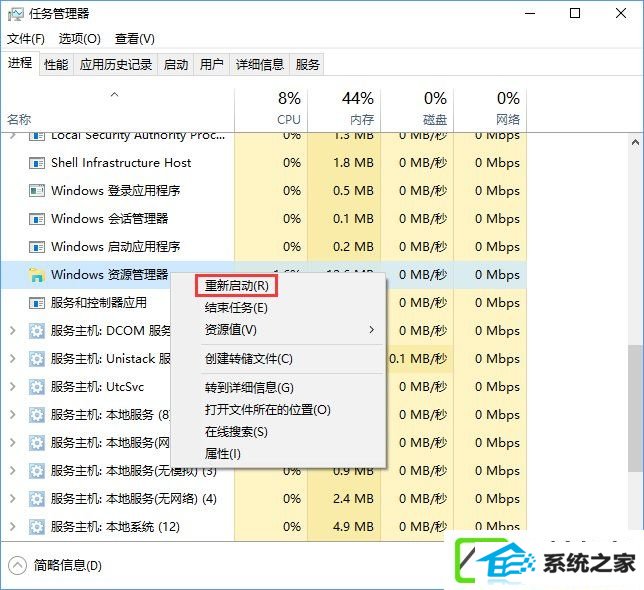644x590 pixels.
Task: Open the 文件(F) menu
Action: point(26,39)
